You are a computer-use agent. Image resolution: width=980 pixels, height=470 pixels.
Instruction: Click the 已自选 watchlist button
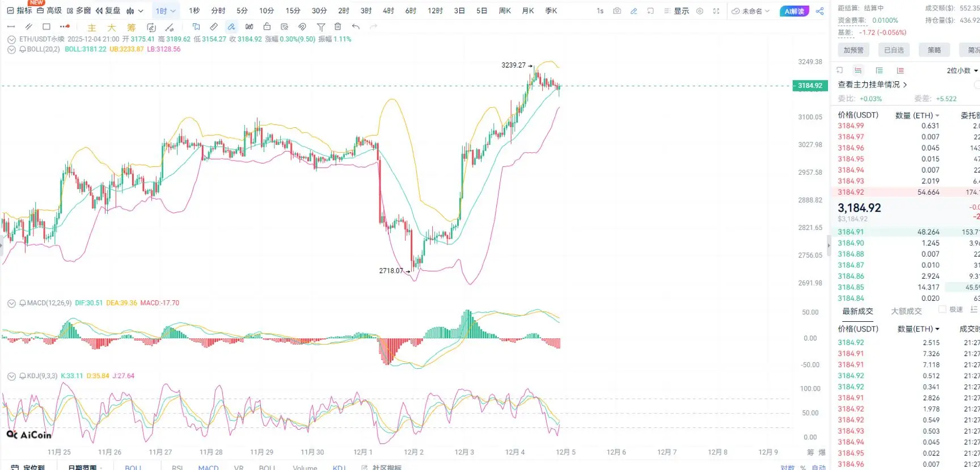894,50
